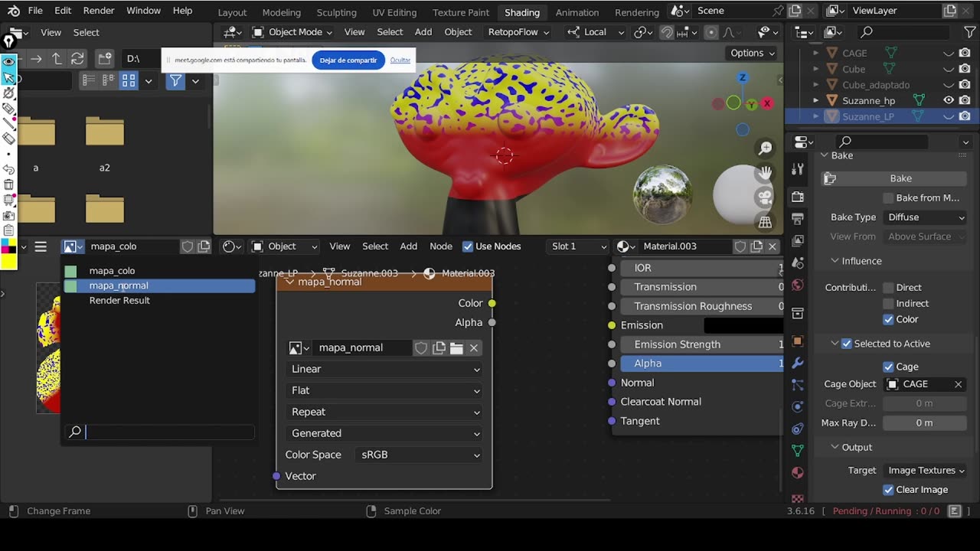Collapse the Influence section
Screen dimensions: 980x551
click(835, 261)
